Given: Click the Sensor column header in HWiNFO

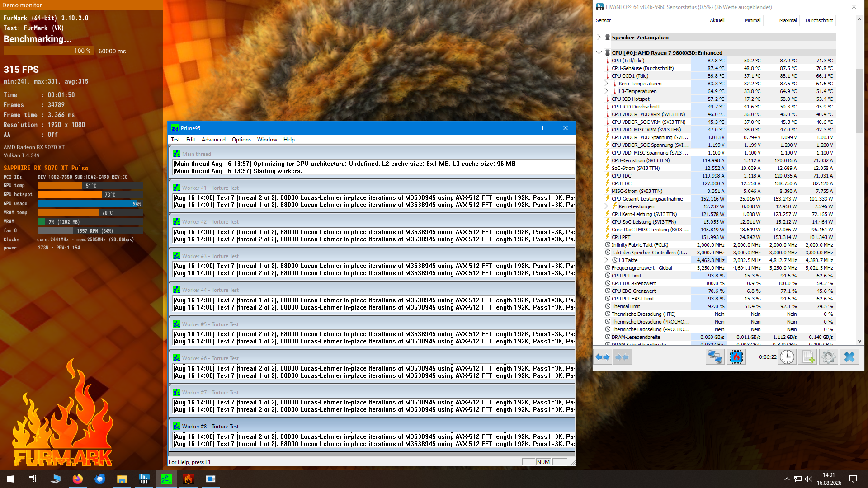Looking at the screenshot, I should [642, 20].
